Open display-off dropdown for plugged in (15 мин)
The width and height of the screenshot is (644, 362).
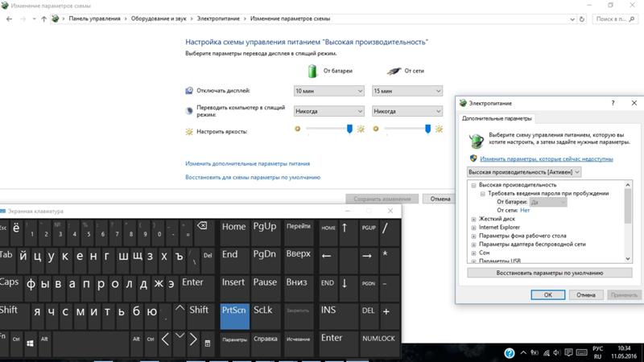[x=407, y=91]
